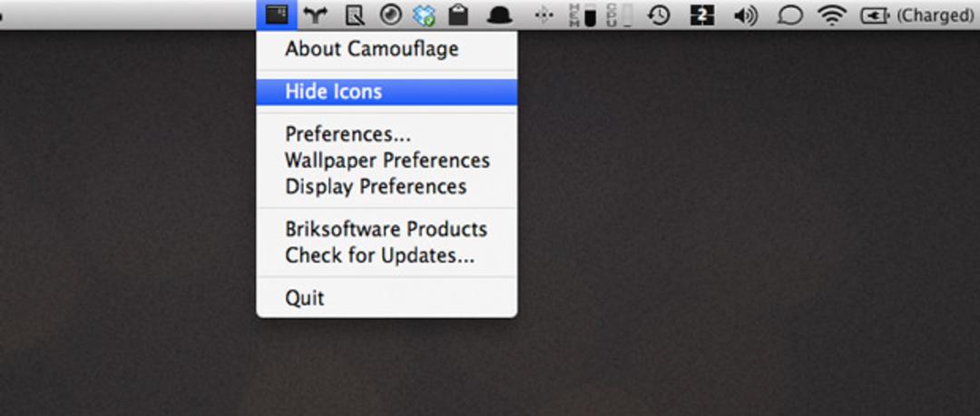
Task: Click the CPU usage monitor icon
Action: [618, 15]
